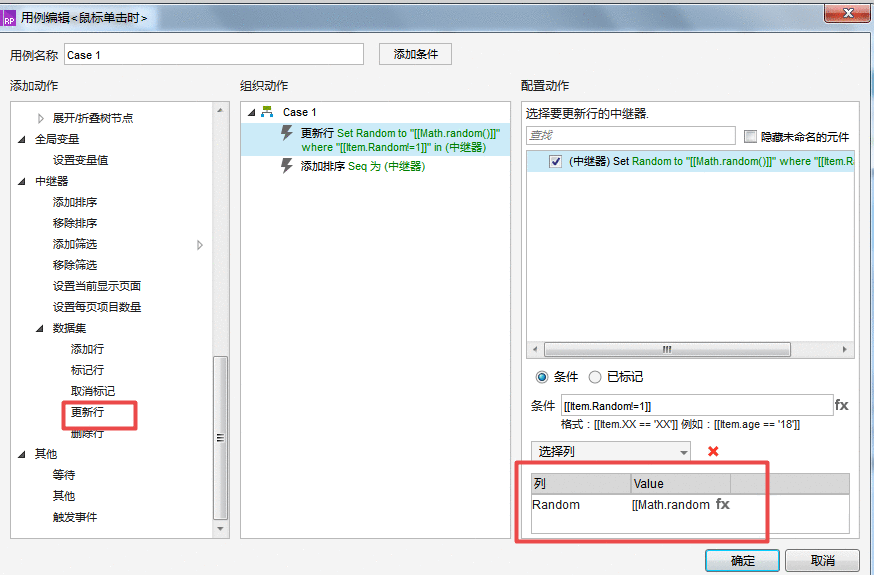Click the 用例名称 input field

(x=214, y=55)
